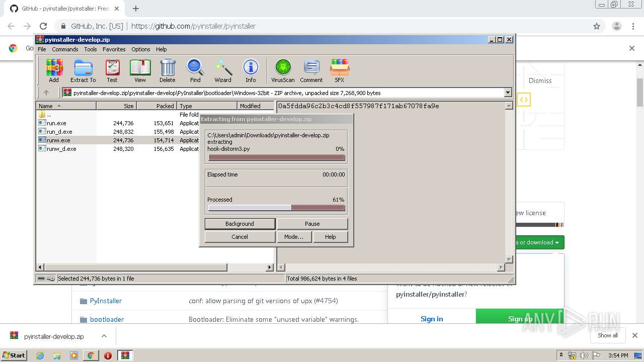Image resolution: width=644 pixels, height=362 pixels.
Task: Click the hook-distorm3.py file progress bar
Action: (277, 157)
